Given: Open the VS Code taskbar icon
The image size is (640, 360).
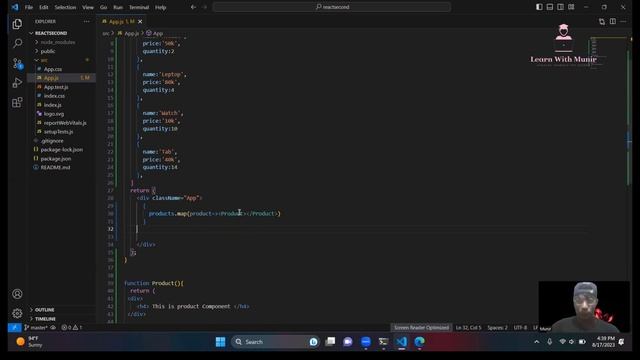Looking at the screenshot, I should coord(402,342).
